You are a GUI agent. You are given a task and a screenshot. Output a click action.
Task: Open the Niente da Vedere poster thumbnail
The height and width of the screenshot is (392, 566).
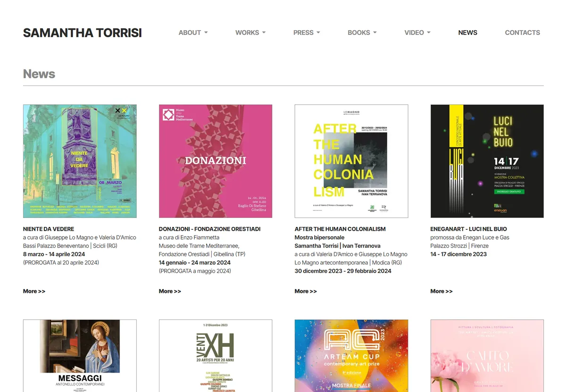pyautogui.click(x=80, y=161)
